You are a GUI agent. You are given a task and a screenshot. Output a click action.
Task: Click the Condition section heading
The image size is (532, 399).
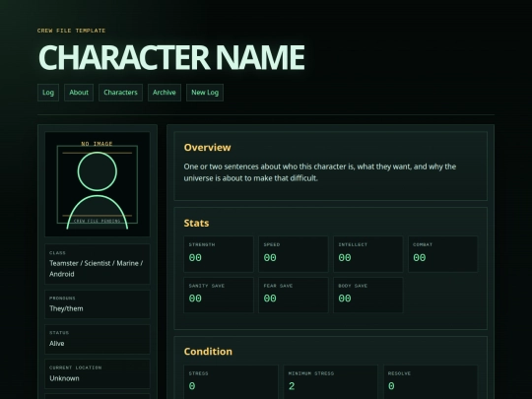click(208, 351)
